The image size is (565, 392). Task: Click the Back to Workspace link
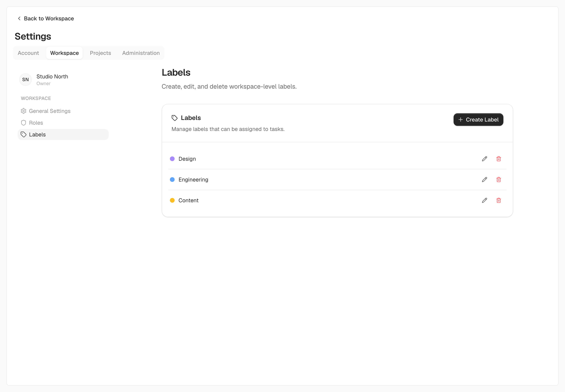[x=46, y=19]
